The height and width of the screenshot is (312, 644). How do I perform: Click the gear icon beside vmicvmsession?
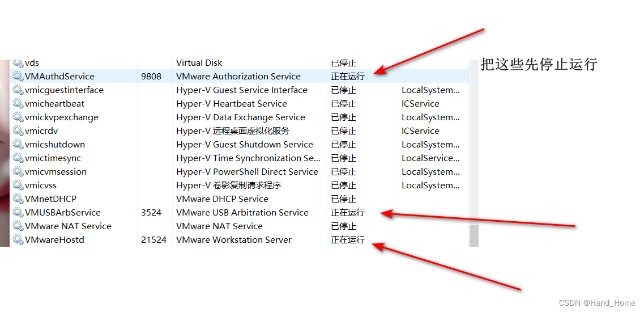click(x=18, y=171)
